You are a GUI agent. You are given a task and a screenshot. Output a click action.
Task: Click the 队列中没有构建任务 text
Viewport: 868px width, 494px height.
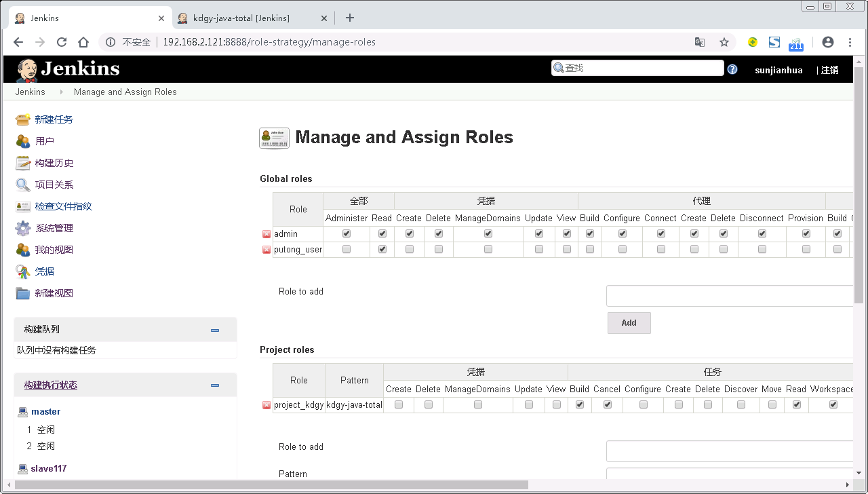click(x=57, y=351)
